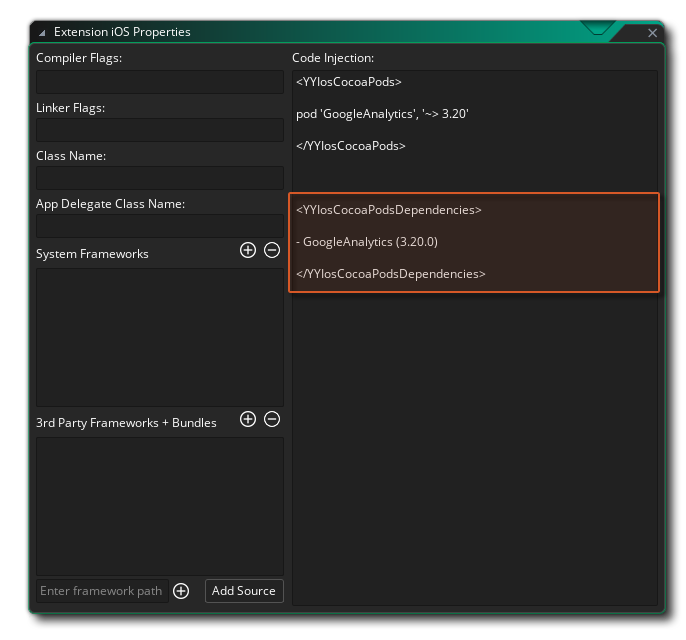Focus the Compiler Flags input field
Screen dimensions: 686x640
pyautogui.click(x=160, y=82)
